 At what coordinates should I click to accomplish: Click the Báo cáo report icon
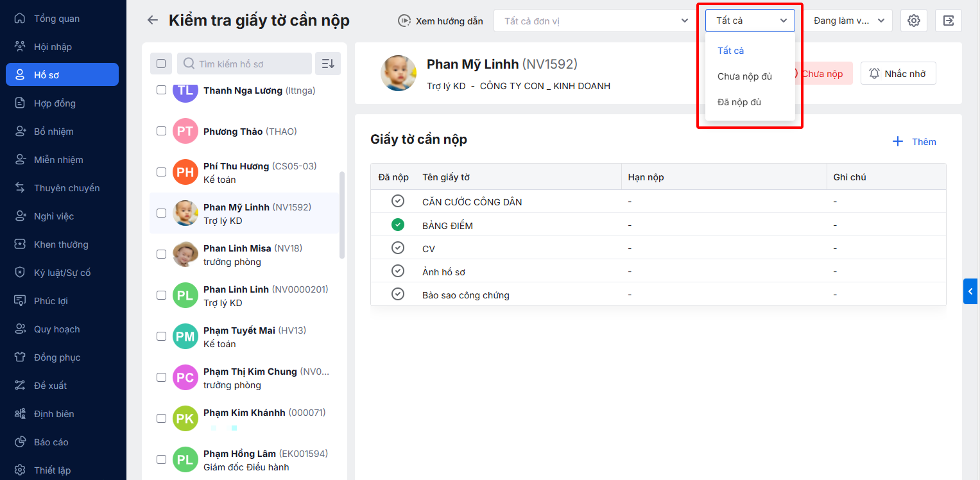tap(21, 442)
